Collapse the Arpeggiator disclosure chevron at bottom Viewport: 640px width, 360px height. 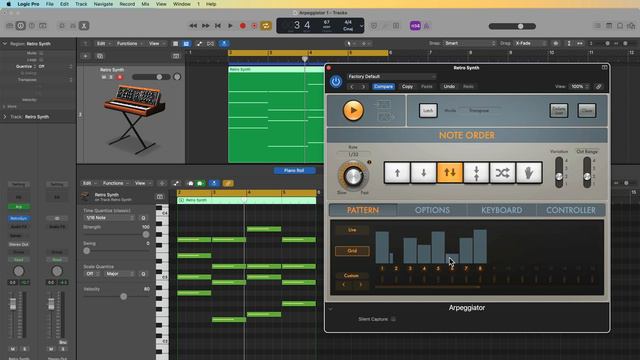(331, 309)
